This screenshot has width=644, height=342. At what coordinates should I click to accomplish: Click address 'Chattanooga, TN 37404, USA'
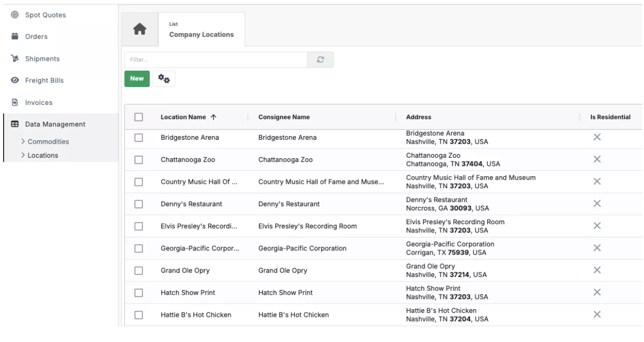(x=453, y=164)
